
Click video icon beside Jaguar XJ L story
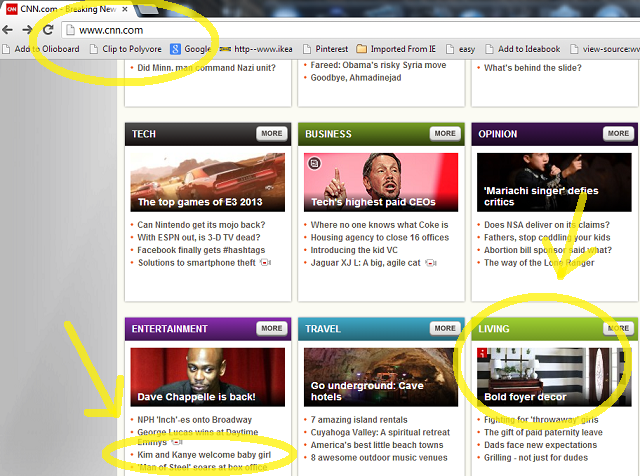tap(431, 263)
